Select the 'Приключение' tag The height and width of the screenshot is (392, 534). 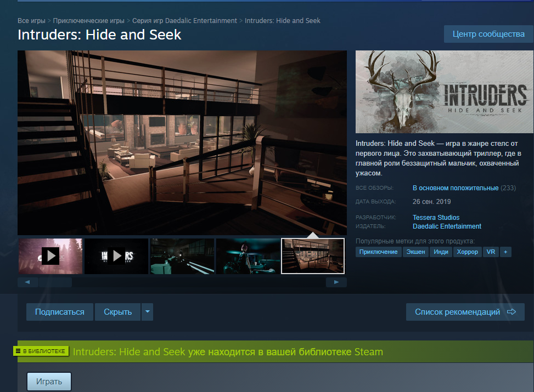coord(378,252)
